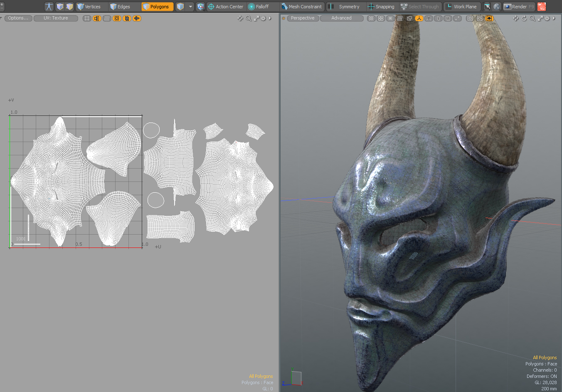
Task: Open the Perspective view type menu
Action: [x=303, y=18]
